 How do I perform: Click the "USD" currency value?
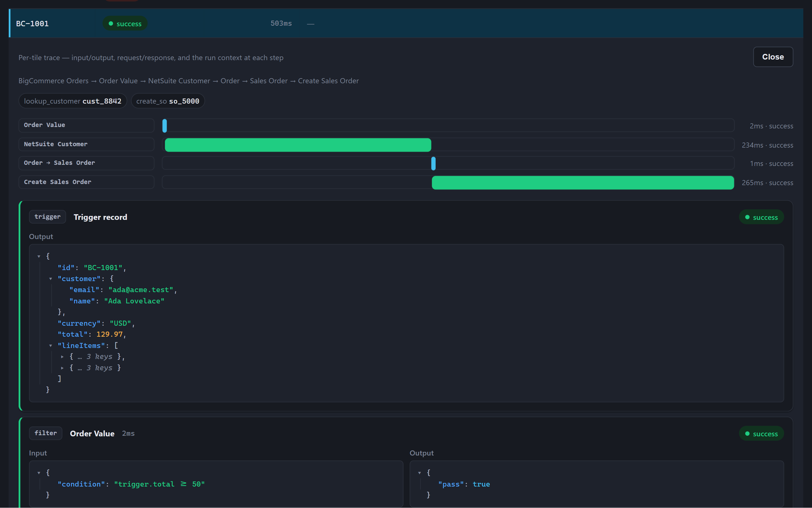point(120,323)
